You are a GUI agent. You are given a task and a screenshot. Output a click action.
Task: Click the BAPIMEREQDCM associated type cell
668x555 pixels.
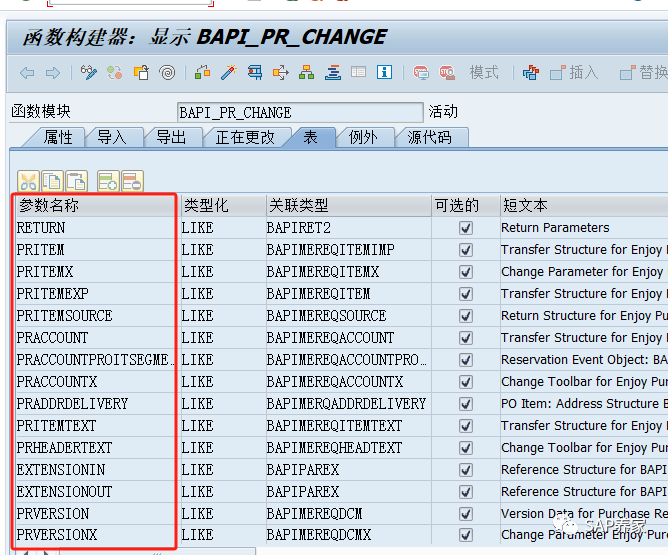(x=348, y=514)
